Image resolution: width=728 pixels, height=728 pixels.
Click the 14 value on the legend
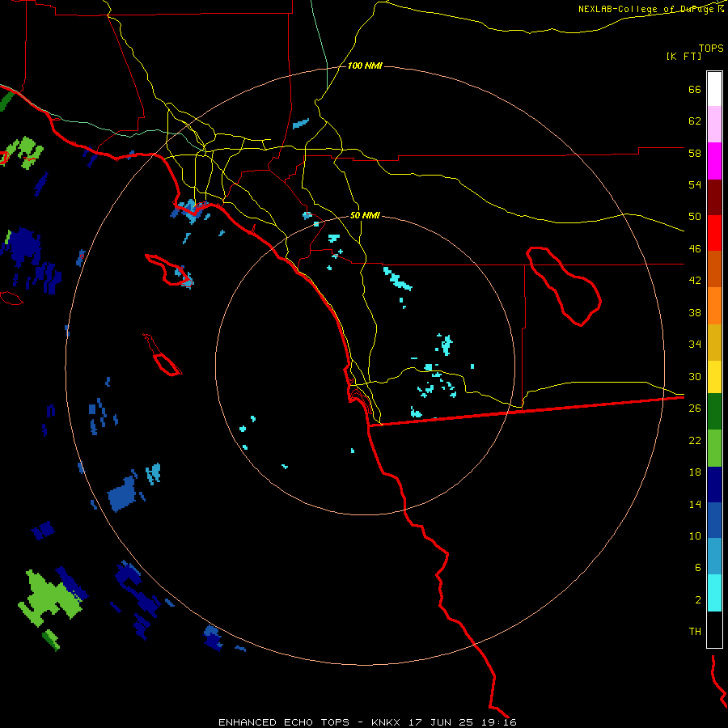(695, 504)
